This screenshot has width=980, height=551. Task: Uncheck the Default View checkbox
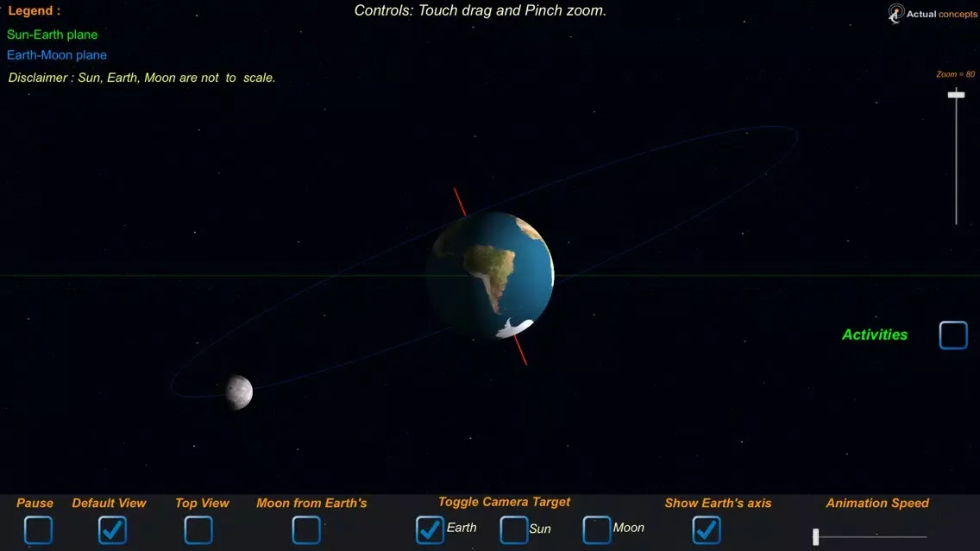[112, 529]
